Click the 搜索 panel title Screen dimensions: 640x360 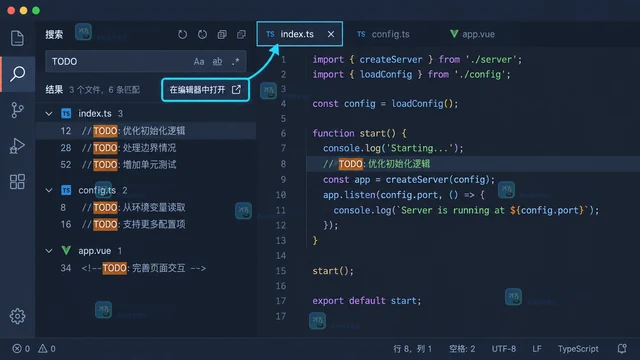54,35
